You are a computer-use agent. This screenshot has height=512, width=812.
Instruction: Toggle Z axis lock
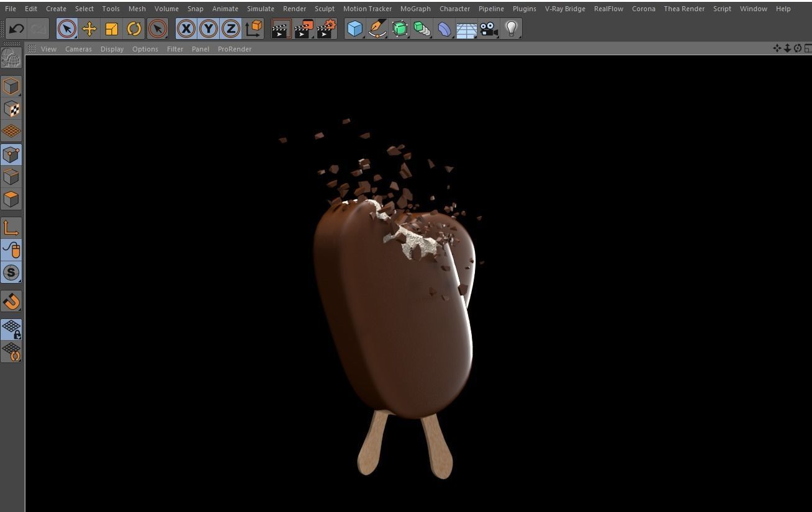pyautogui.click(x=231, y=29)
